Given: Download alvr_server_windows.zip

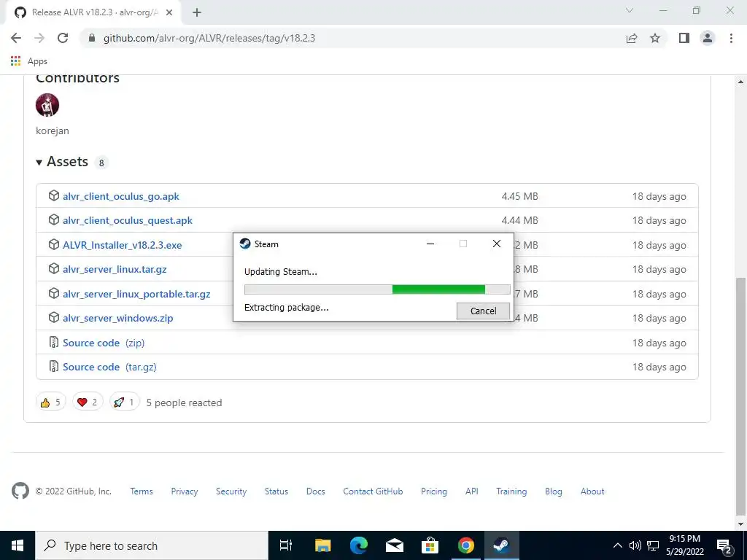Looking at the screenshot, I should click(118, 318).
